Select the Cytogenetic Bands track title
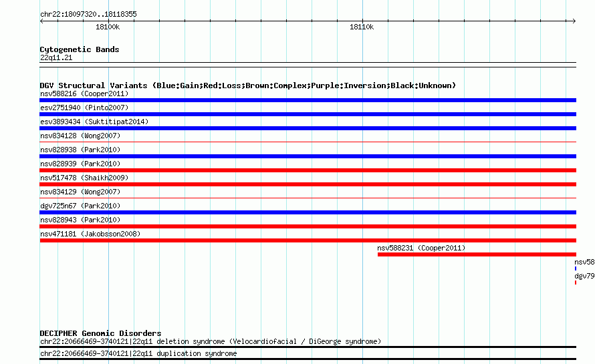Viewport: 595px width, 364px height. click(x=80, y=49)
